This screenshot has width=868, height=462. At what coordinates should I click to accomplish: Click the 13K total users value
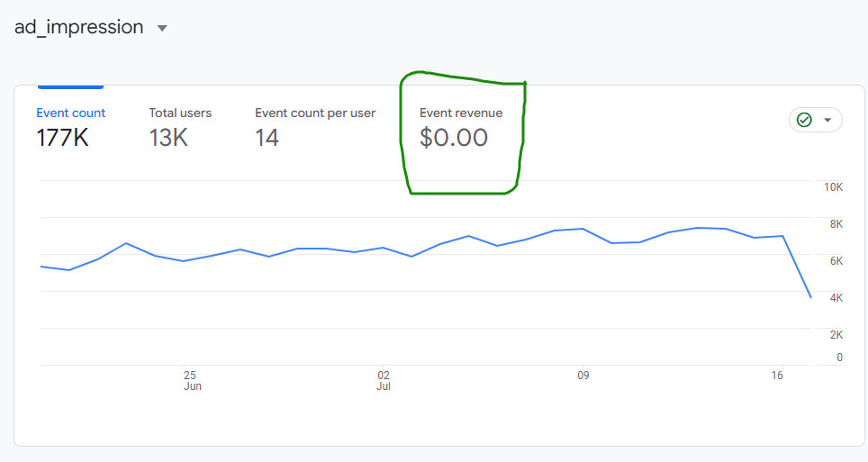tap(168, 138)
